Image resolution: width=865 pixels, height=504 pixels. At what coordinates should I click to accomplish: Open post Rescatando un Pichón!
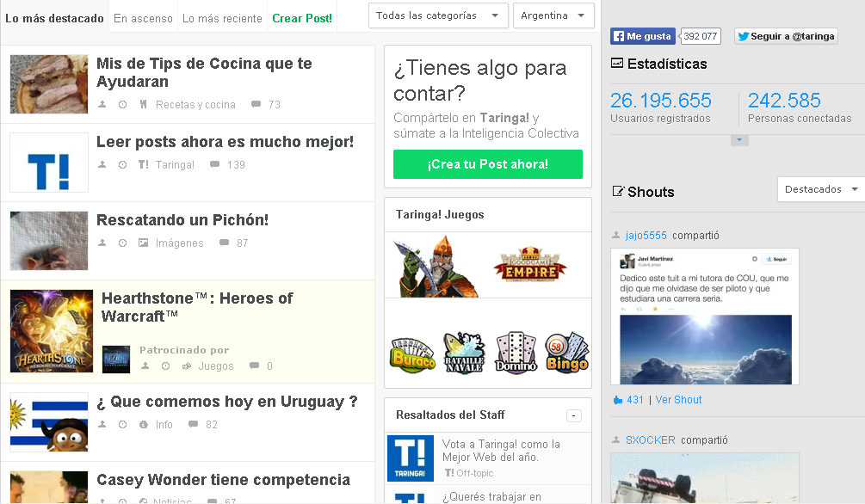[x=182, y=220]
